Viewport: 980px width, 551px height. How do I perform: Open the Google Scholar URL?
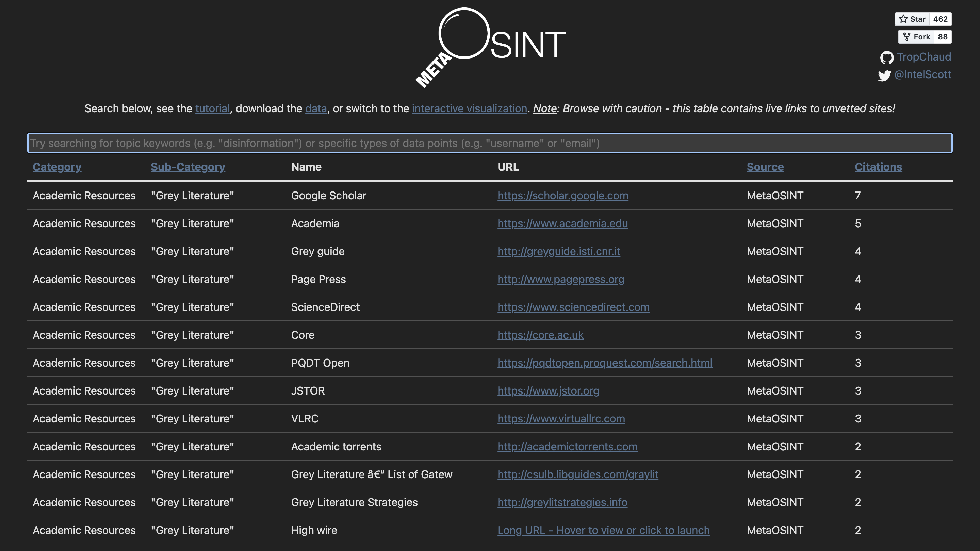click(563, 196)
